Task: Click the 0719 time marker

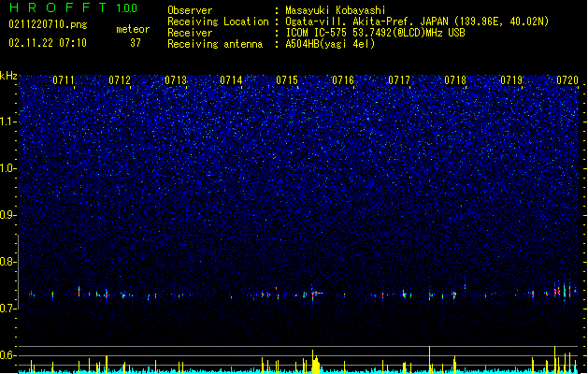Action: (511, 80)
